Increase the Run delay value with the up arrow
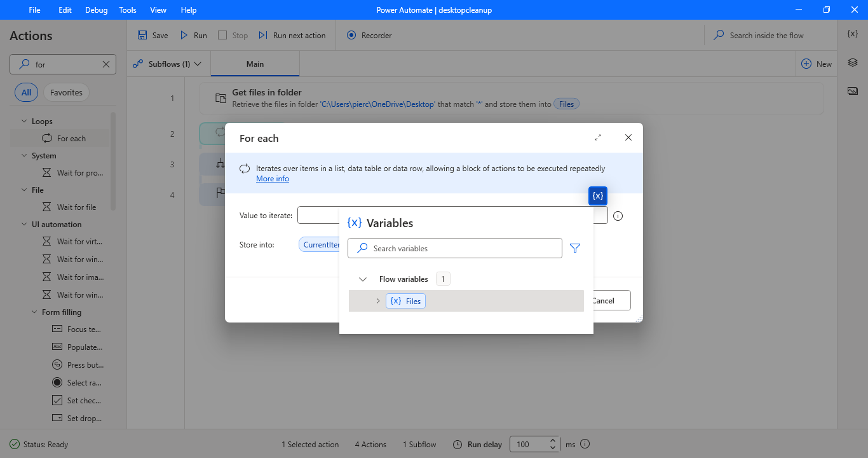868x458 pixels. [553, 440]
